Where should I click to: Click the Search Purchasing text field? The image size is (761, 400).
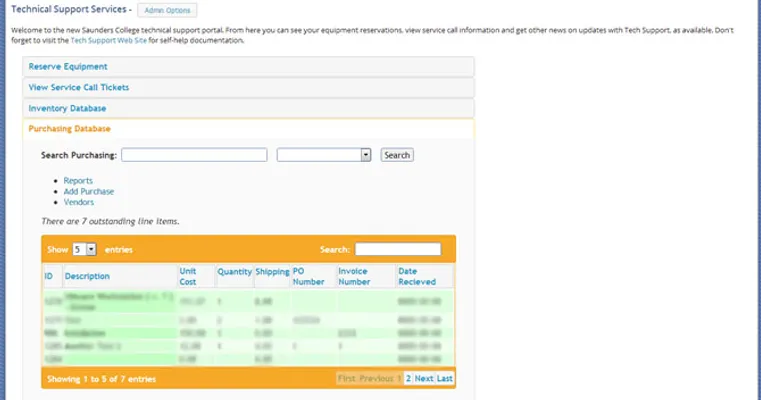coord(194,155)
